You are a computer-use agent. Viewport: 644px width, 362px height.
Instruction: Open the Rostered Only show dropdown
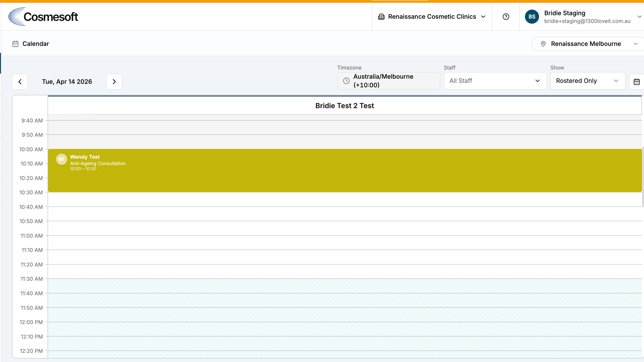[x=588, y=81]
